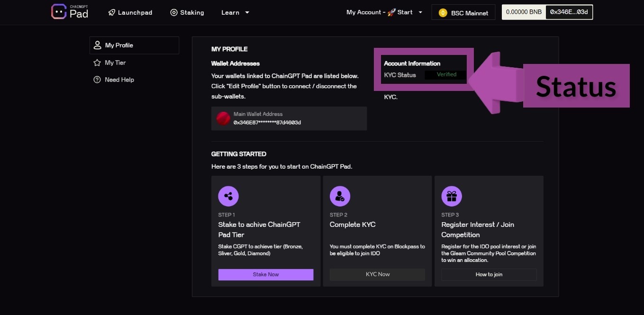Viewport: 644px width, 315px height.
Task: Open the Need Help sidebar entry
Action: 119,80
